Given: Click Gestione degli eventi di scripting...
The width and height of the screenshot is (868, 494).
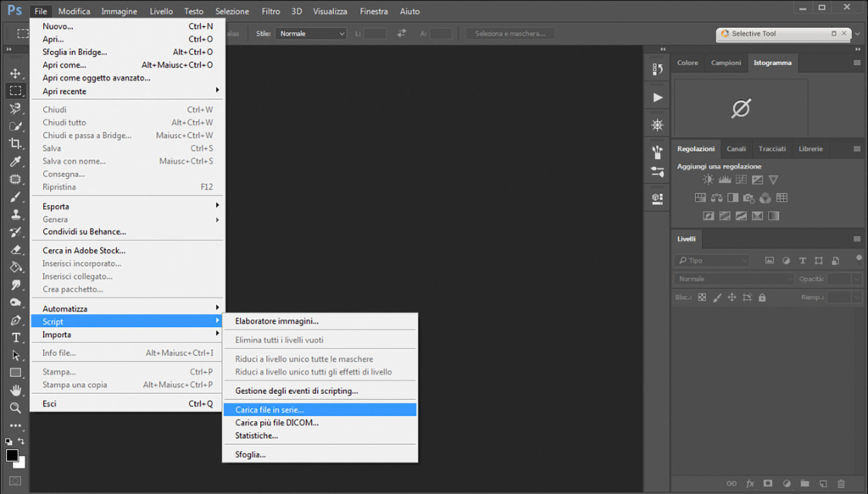Looking at the screenshot, I should 320,391.
